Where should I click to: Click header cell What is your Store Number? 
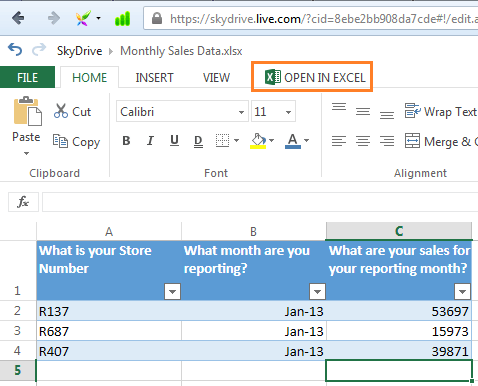click(x=109, y=270)
